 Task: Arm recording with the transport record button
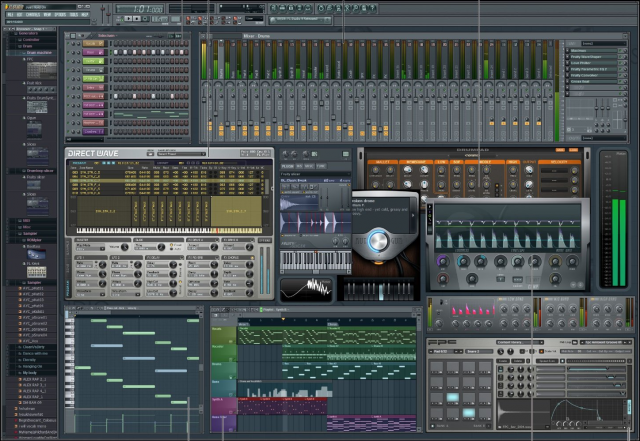145,19
